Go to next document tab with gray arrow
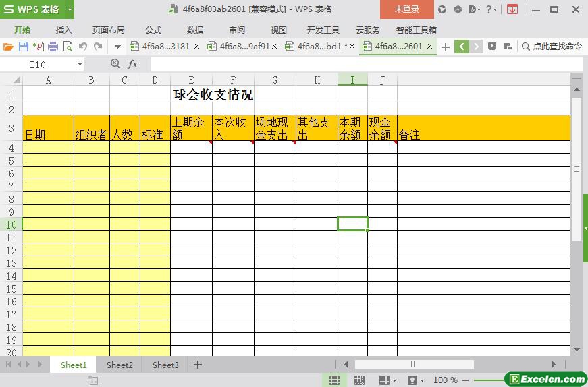The image size is (588, 387). (x=476, y=47)
